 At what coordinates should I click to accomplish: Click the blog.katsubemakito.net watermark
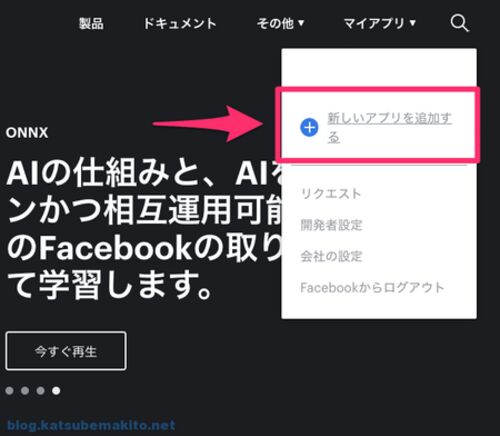(91, 425)
